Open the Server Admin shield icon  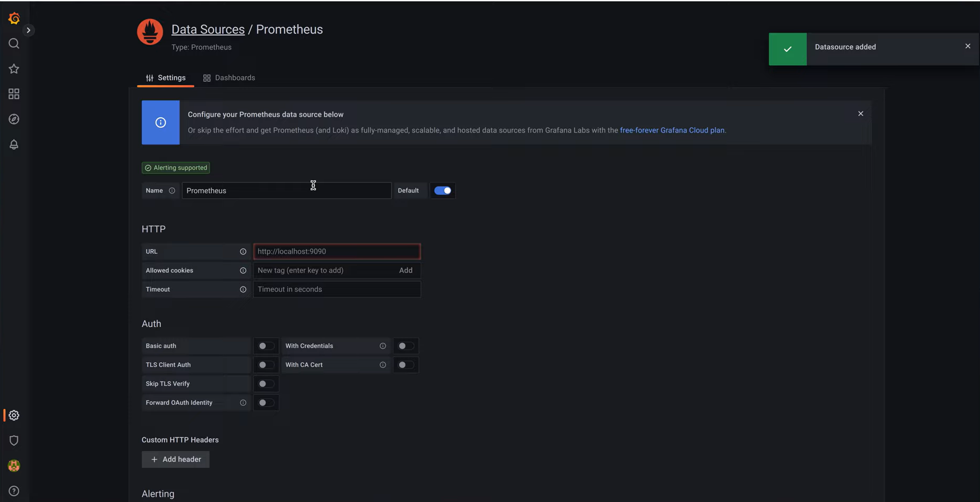(x=14, y=440)
